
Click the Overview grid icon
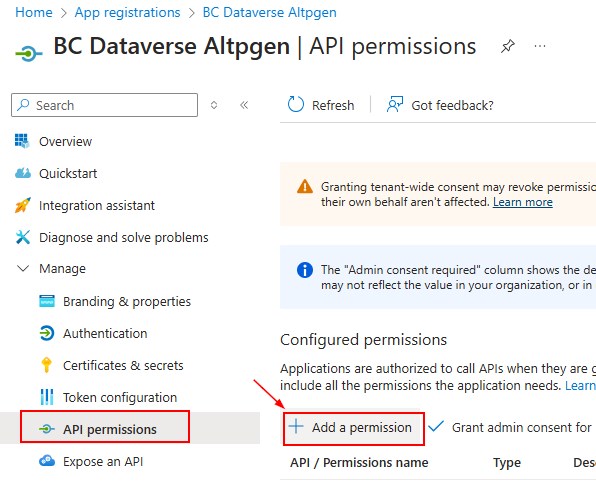click(22, 141)
